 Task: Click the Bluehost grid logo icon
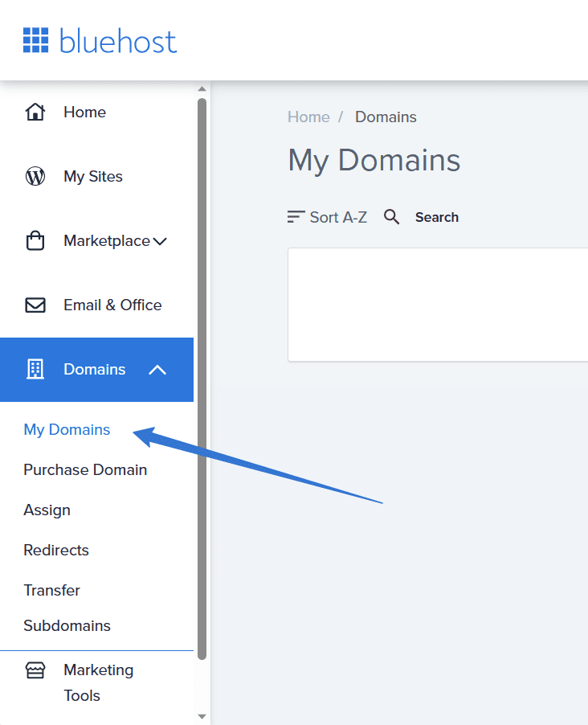coord(36,40)
